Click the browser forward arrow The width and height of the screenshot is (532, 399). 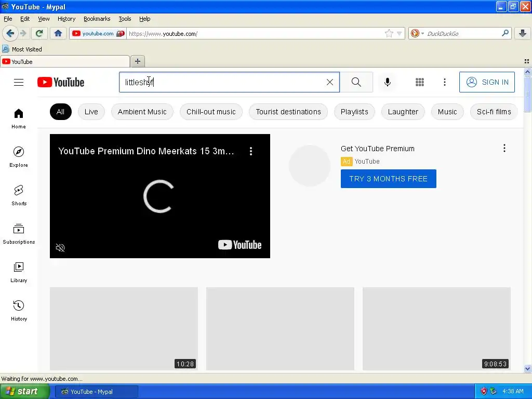coord(23,33)
